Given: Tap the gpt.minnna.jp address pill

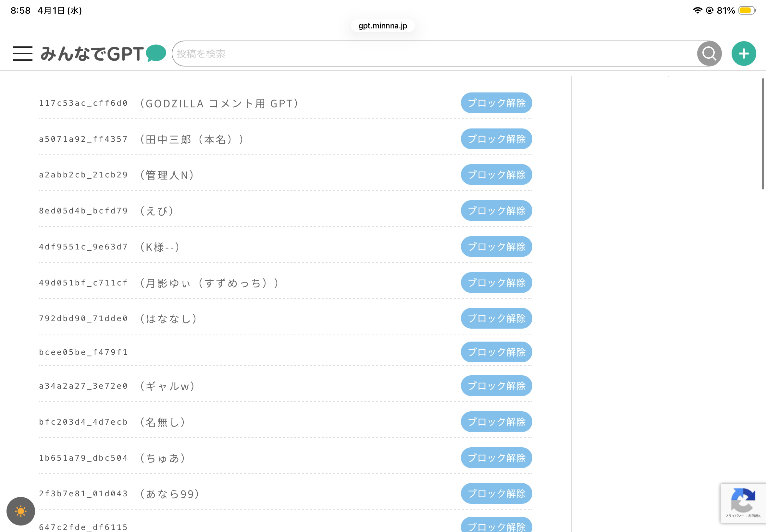Looking at the screenshot, I should tap(382, 26).
